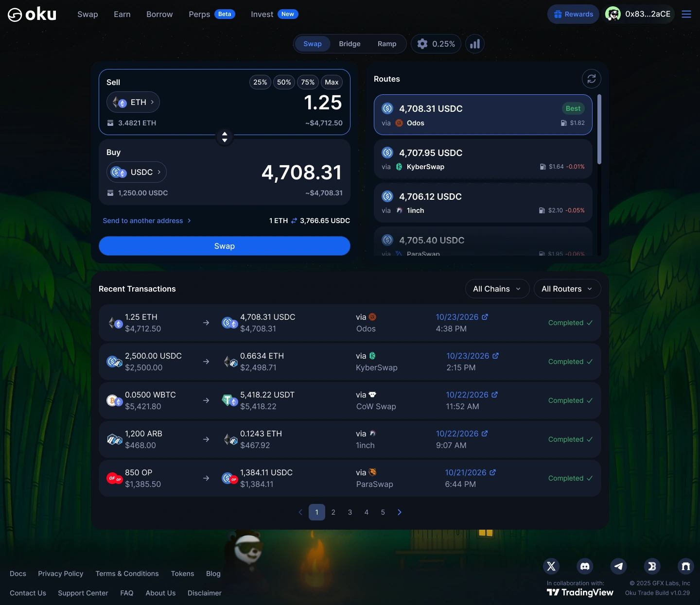The height and width of the screenshot is (605, 700).
Task: Open the X (Twitter) social icon
Action: coord(551,566)
